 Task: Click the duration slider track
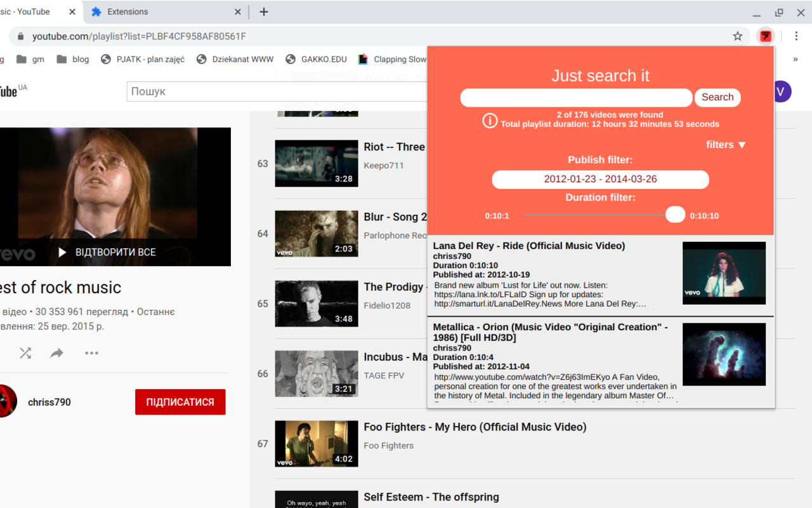(596, 215)
